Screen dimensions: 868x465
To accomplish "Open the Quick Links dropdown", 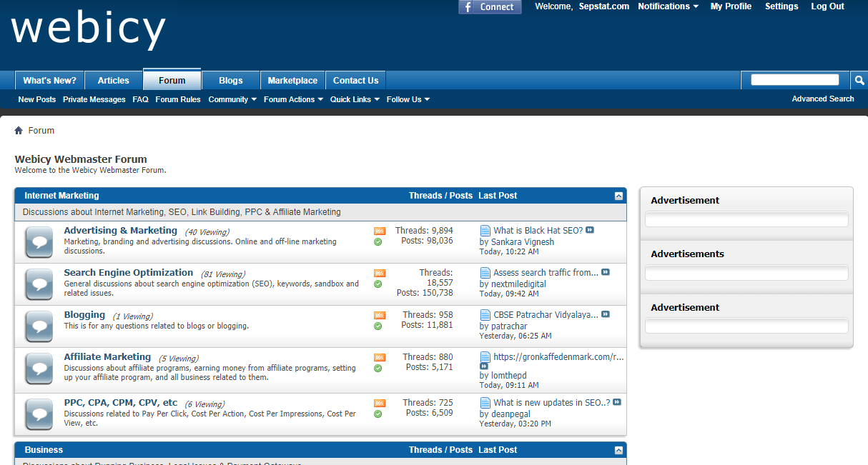I will 355,99.
